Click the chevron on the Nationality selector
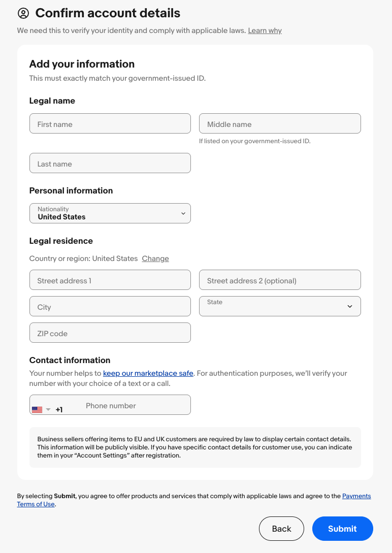Viewport: 392px width, 553px height. pyautogui.click(x=183, y=213)
